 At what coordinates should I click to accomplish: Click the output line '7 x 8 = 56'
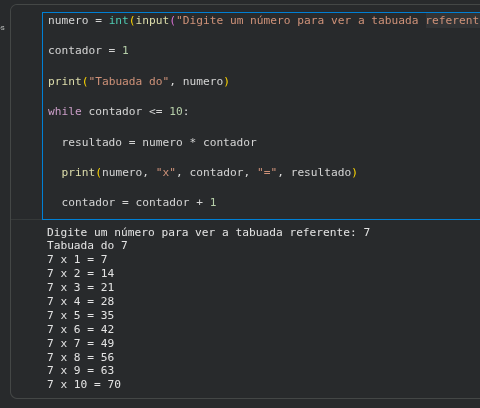80,357
